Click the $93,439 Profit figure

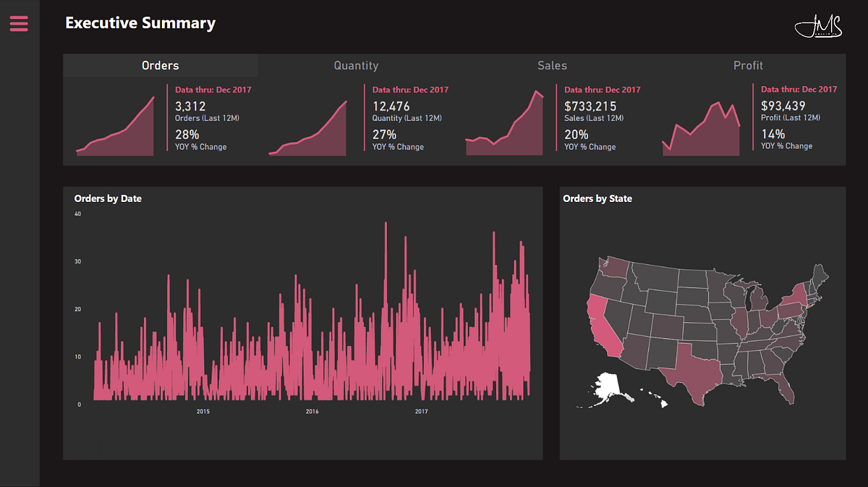[783, 106]
